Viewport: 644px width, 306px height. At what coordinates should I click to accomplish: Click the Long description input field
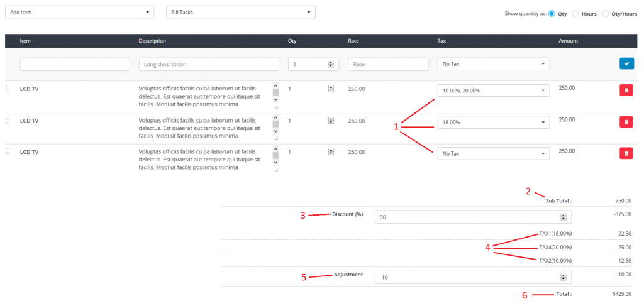(209, 64)
